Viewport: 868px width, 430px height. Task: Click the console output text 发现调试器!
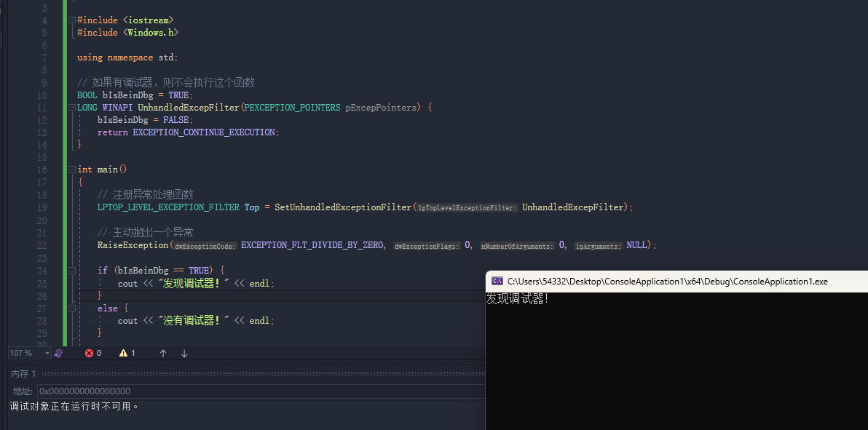pyautogui.click(x=518, y=299)
